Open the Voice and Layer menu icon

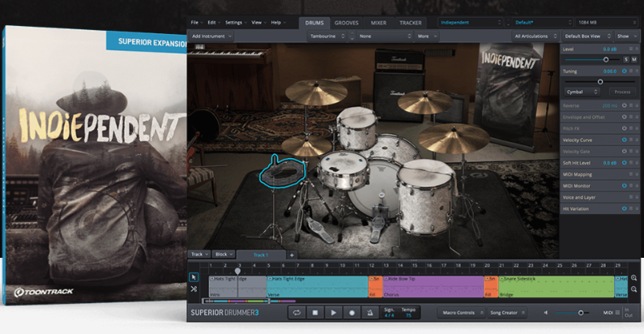point(631,197)
